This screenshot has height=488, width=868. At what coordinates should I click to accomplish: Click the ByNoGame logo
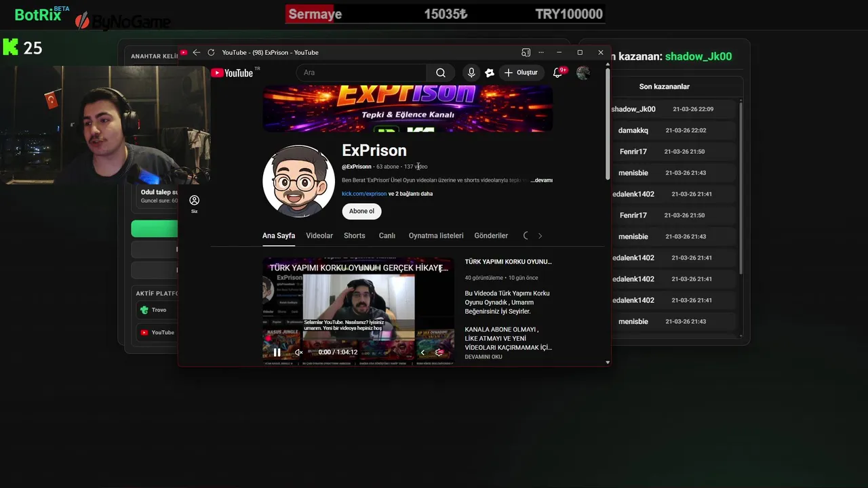(123, 22)
